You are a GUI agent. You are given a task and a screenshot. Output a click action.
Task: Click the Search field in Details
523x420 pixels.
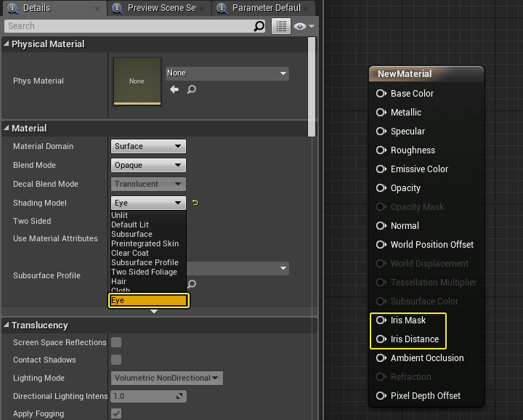[128, 26]
